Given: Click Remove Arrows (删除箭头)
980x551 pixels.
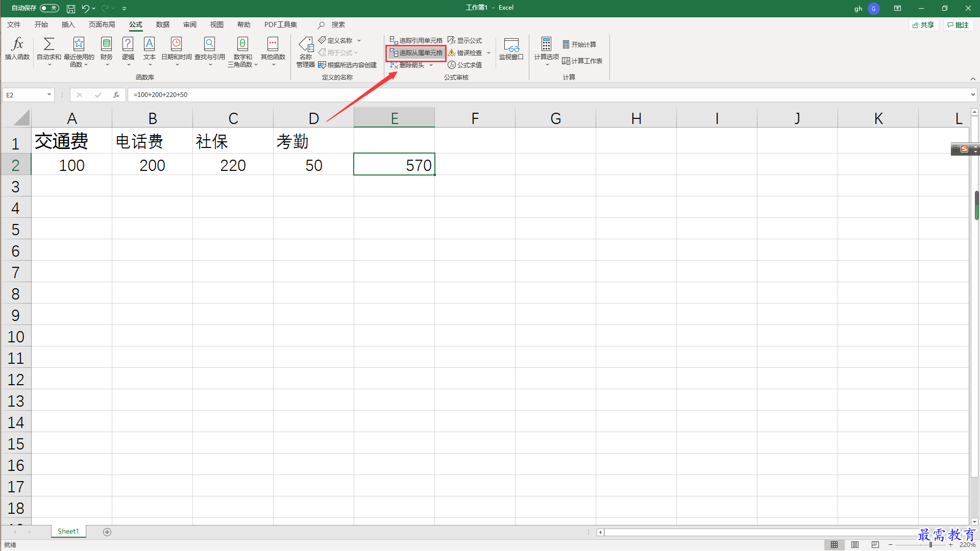Looking at the screenshot, I should click(407, 65).
